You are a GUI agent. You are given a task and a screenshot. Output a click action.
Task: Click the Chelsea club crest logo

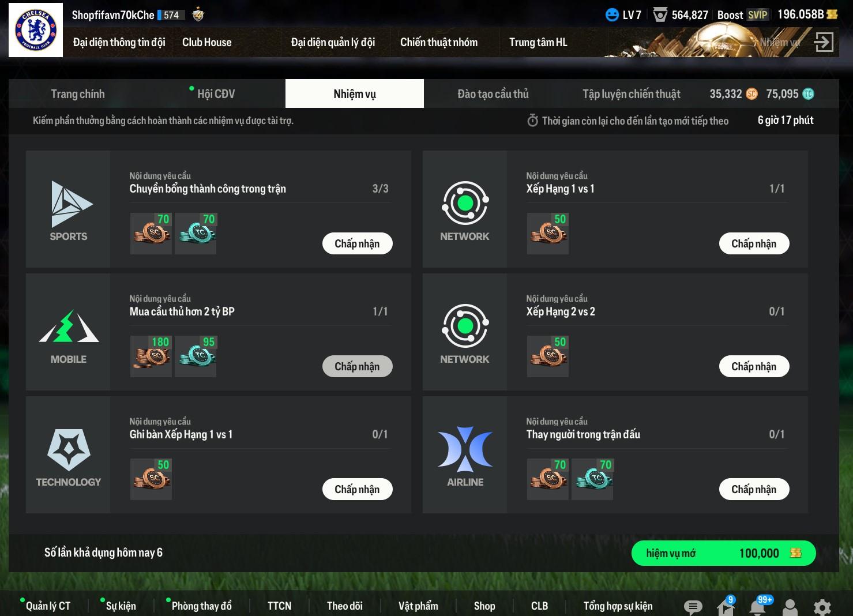36,30
